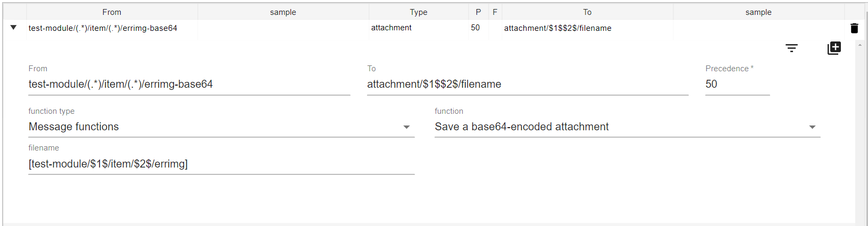
Task: Select the row's 'attachment' type cell
Action: click(391, 28)
